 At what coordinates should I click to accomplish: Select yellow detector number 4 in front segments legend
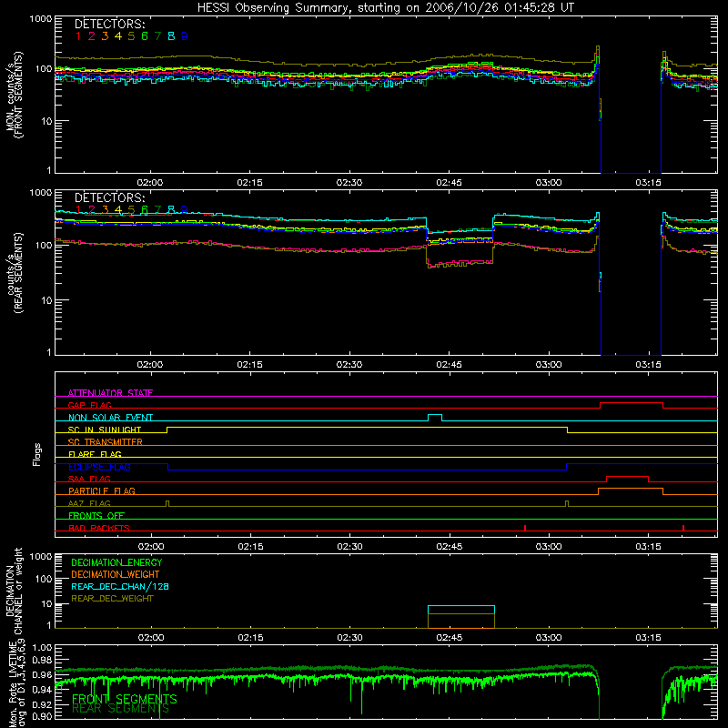(x=118, y=36)
